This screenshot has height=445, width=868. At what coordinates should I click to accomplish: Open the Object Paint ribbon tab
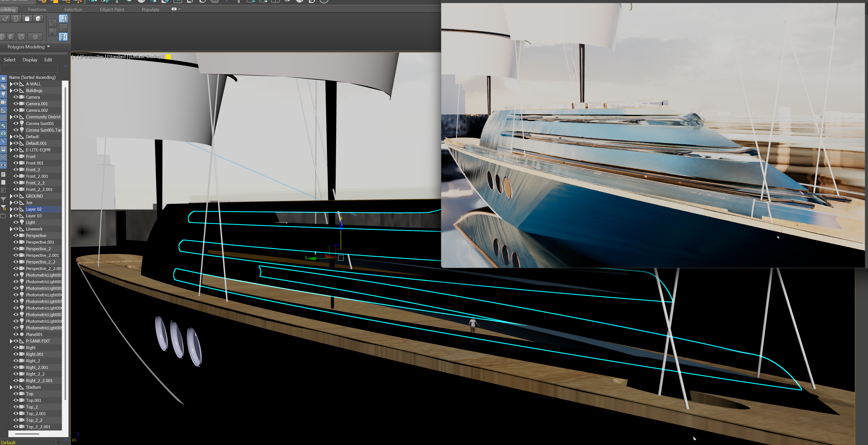(x=112, y=9)
